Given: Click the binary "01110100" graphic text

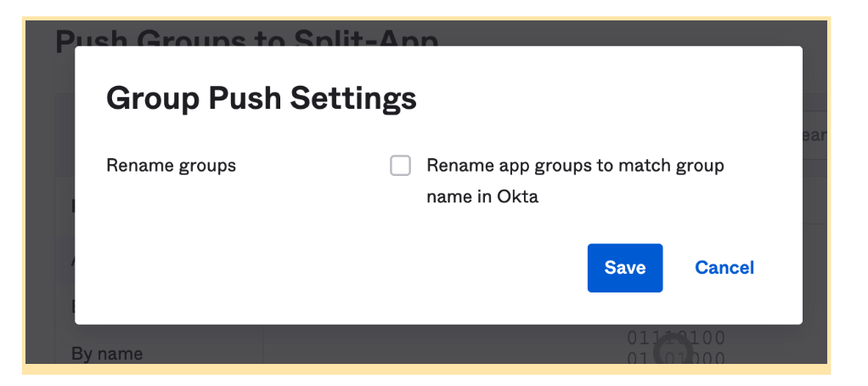Looking at the screenshot, I should coord(676,338).
